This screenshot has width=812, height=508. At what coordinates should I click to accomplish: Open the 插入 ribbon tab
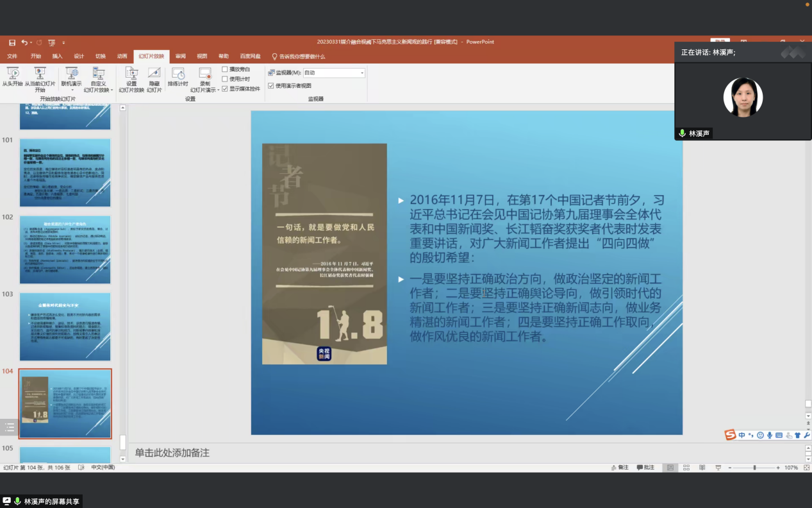57,56
